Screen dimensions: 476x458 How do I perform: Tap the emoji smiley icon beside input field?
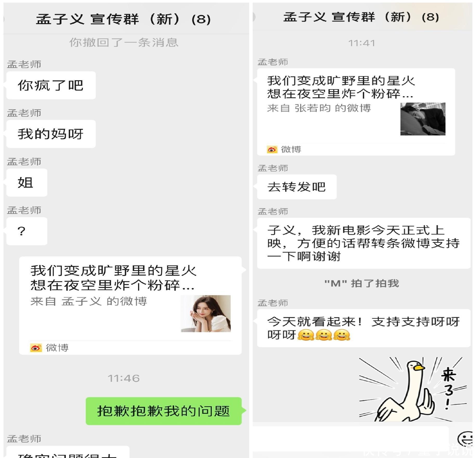[466, 439]
